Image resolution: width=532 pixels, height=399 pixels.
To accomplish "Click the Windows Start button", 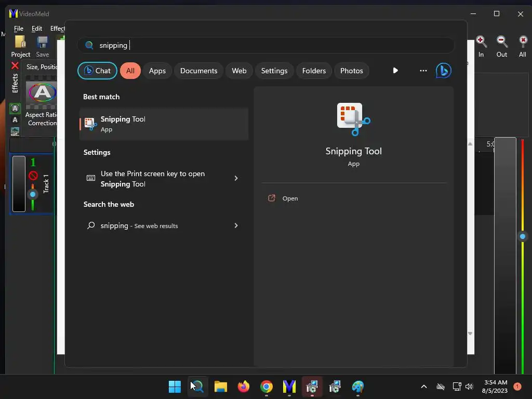I will (x=175, y=387).
